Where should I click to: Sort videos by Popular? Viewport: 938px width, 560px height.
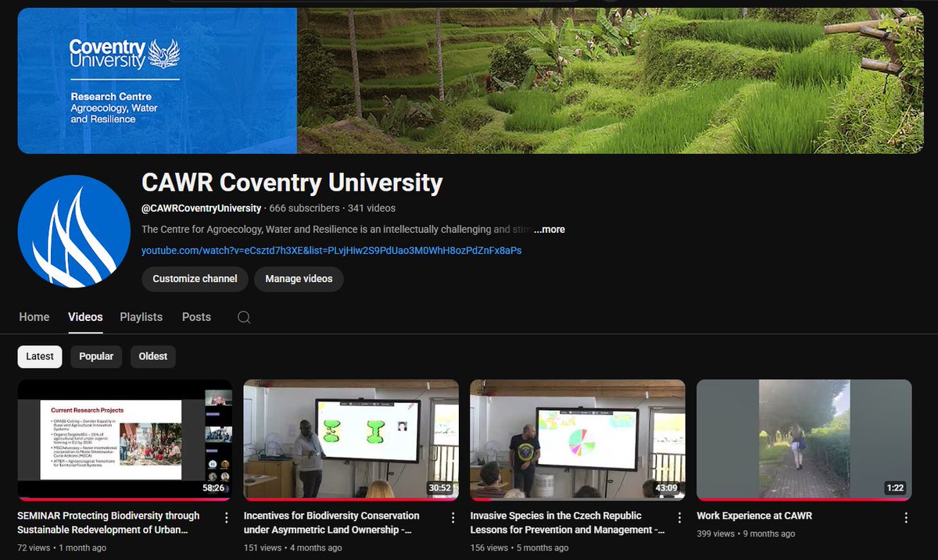coord(96,356)
